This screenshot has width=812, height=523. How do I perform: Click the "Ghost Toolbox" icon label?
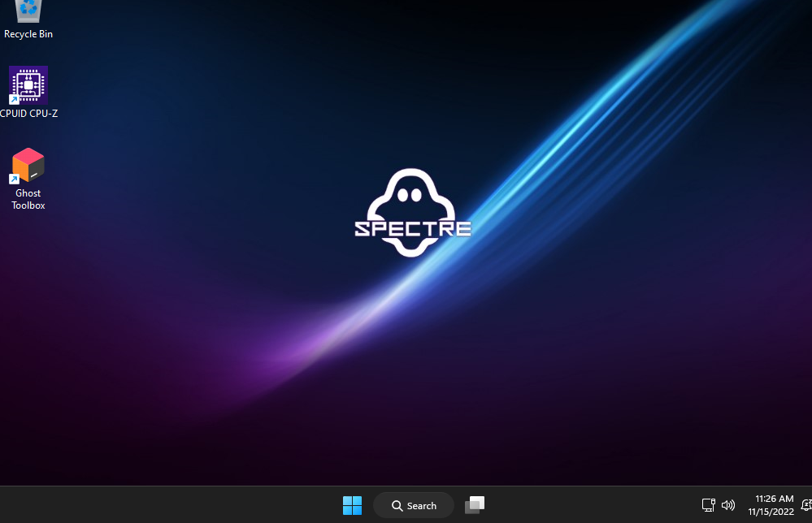pos(28,199)
